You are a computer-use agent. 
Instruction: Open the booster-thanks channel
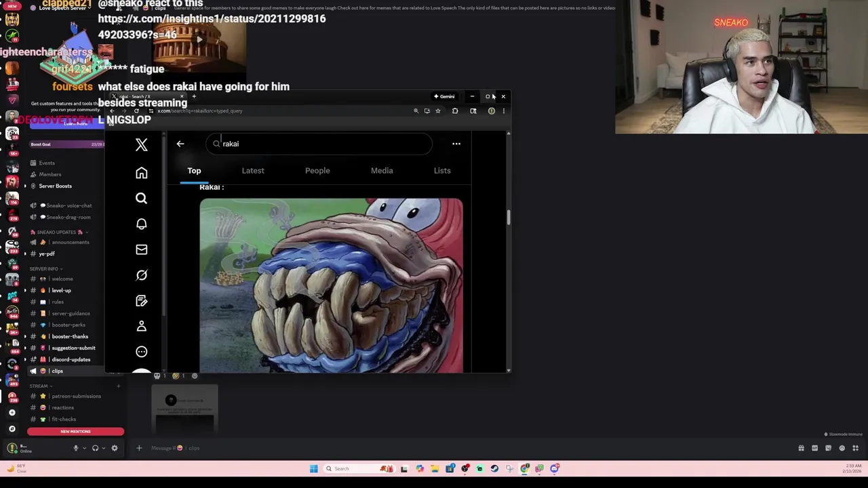tap(71, 336)
